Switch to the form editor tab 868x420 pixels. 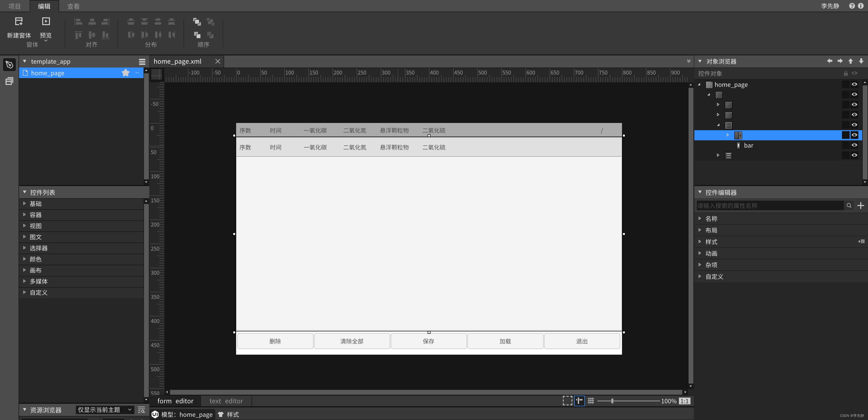[x=175, y=401]
